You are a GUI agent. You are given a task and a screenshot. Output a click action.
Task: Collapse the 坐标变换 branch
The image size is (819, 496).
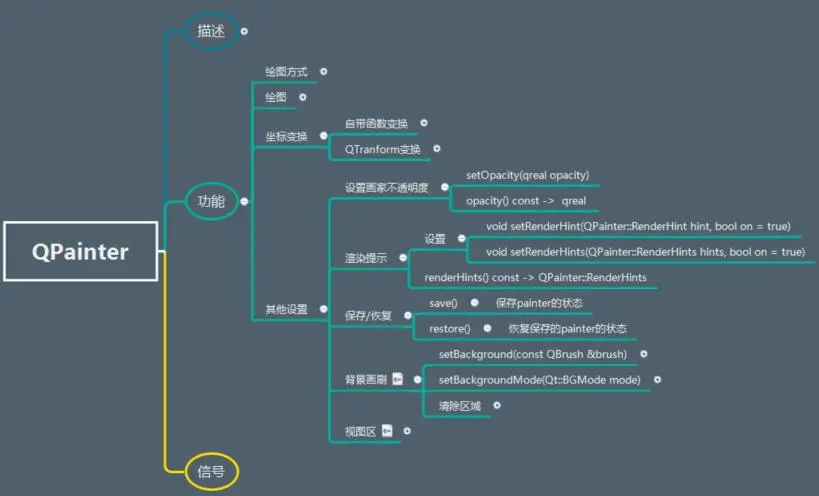(x=323, y=135)
